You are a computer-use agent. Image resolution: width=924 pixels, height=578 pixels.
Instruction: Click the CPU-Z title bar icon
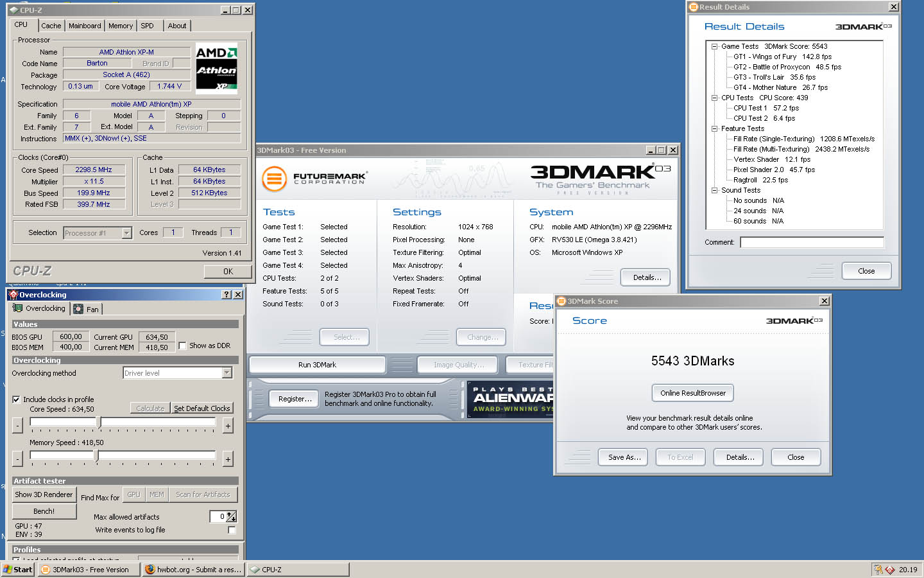(14, 10)
